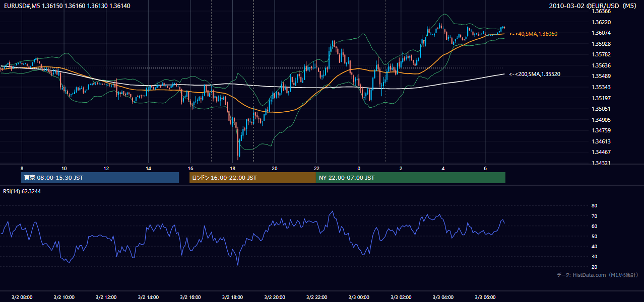Click the 3/2 08:00 date label
The image size is (644, 302).
(x=22, y=297)
